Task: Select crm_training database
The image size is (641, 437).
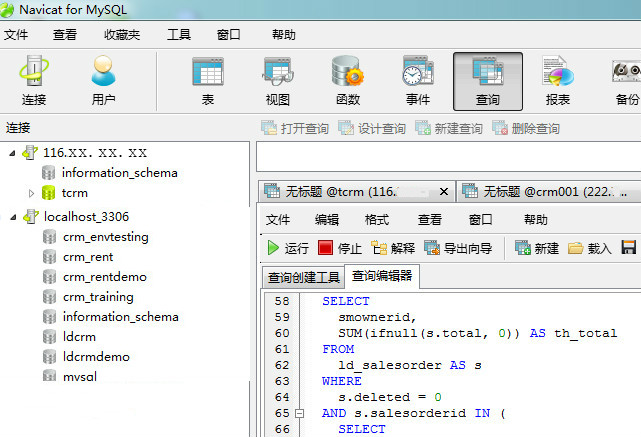Action: 98,297
